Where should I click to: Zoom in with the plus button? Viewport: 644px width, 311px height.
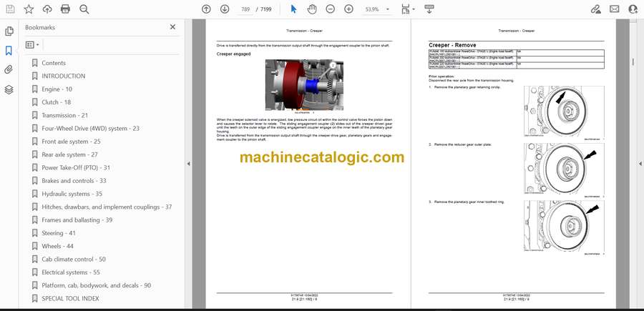(x=348, y=9)
